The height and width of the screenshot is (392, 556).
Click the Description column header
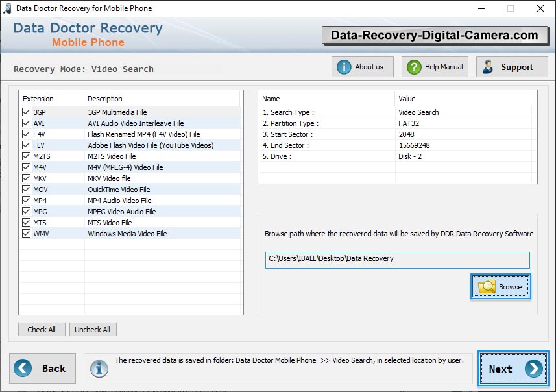(x=104, y=99)
